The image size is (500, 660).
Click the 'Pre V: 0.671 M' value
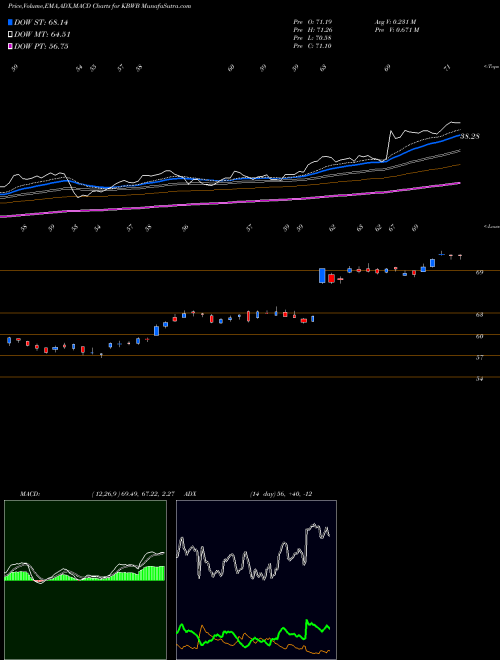[x=397, y=30]
